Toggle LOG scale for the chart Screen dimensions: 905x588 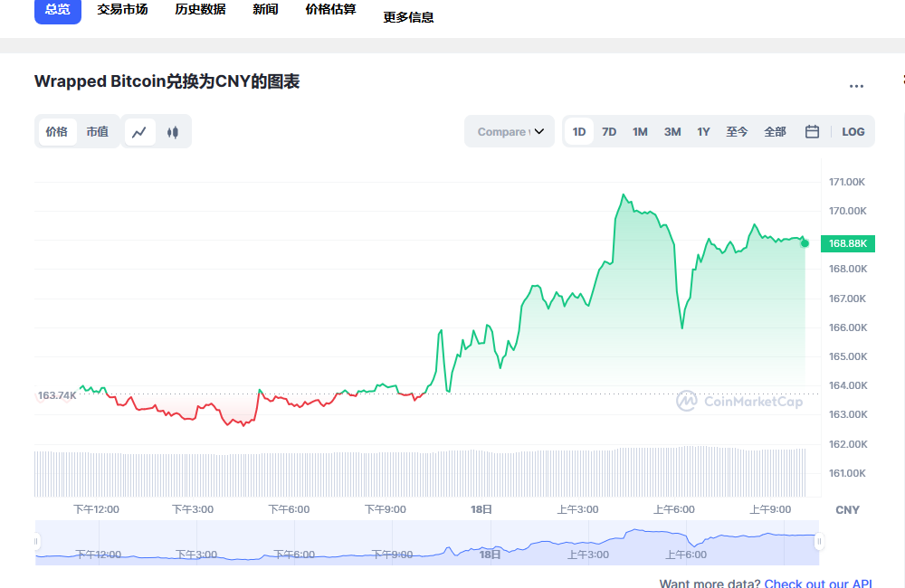tap(853, 131)
